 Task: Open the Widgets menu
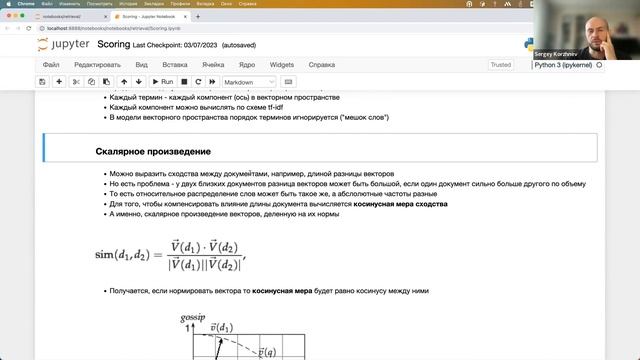282,65
